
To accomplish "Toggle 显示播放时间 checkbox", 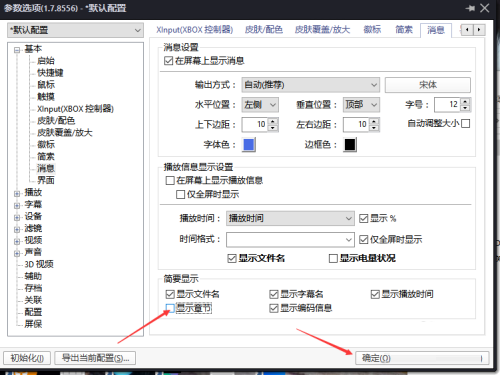I will [x=375, y=294].
